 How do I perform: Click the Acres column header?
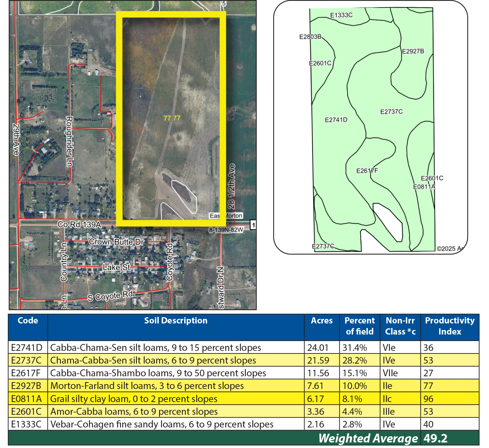pos(322,321)
